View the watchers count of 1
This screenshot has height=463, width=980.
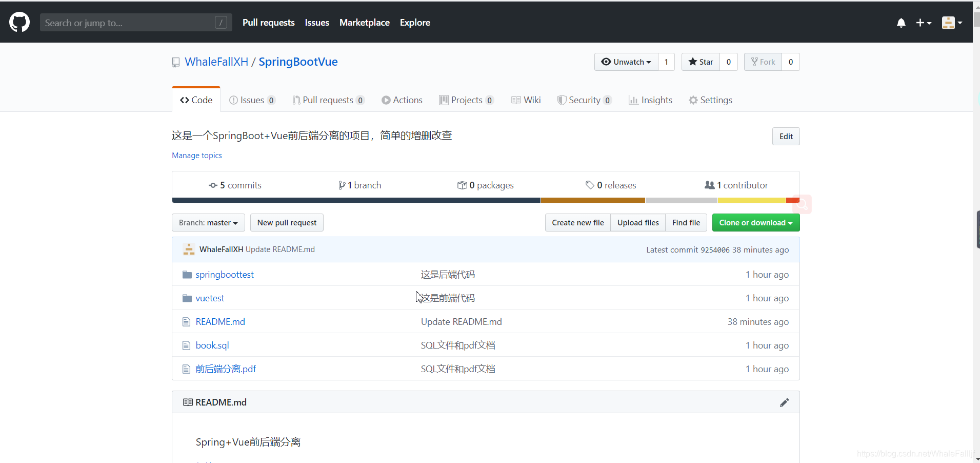point(666,62)
